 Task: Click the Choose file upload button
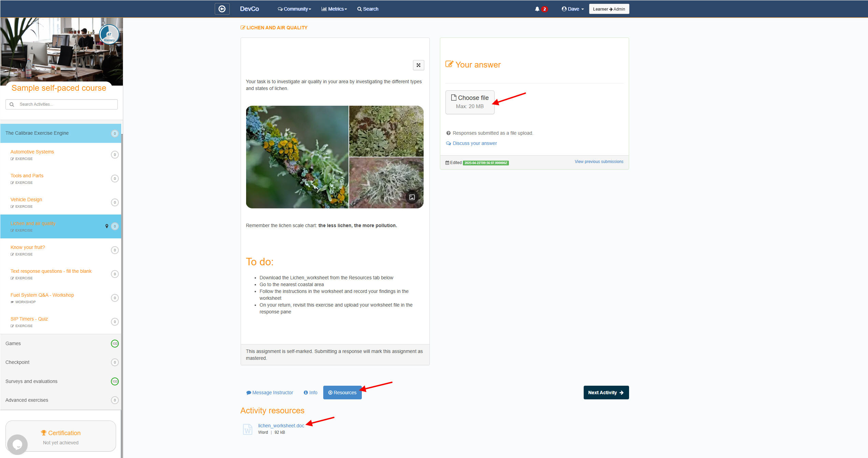pos(470,102)
